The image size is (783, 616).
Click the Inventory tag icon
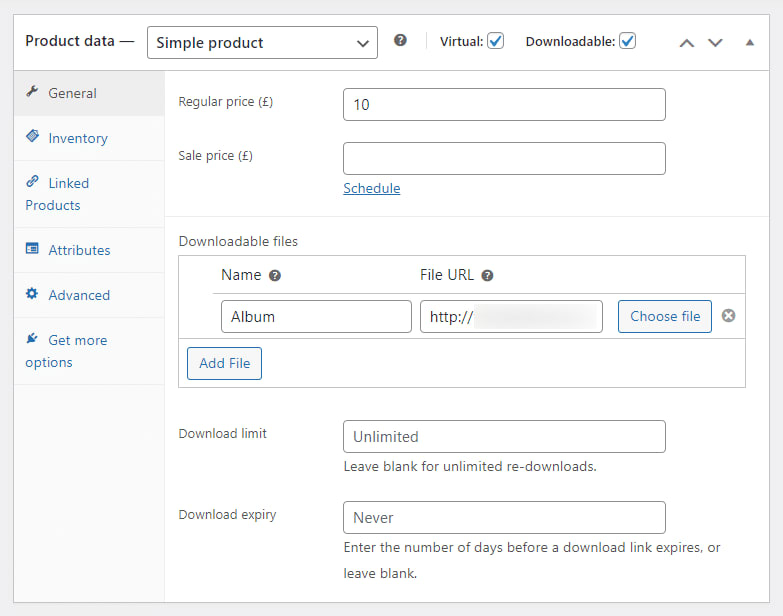point(32,136)
